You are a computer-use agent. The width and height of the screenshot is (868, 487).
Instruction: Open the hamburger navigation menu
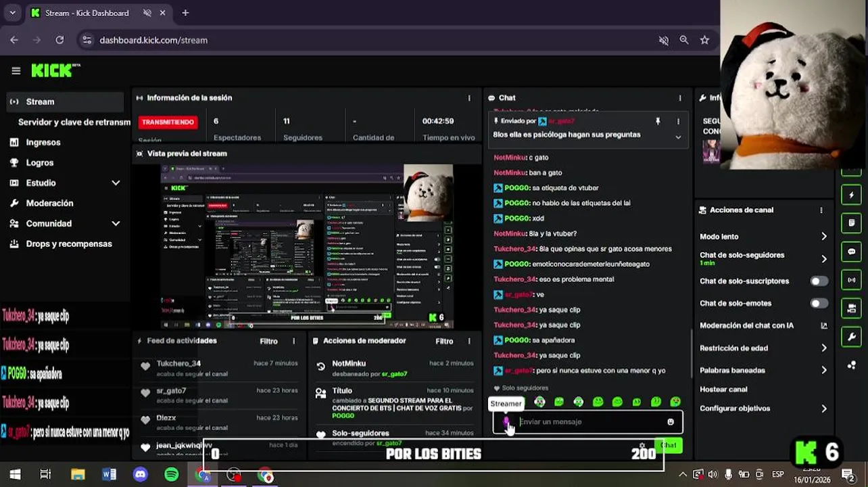[x=16, y=70]
